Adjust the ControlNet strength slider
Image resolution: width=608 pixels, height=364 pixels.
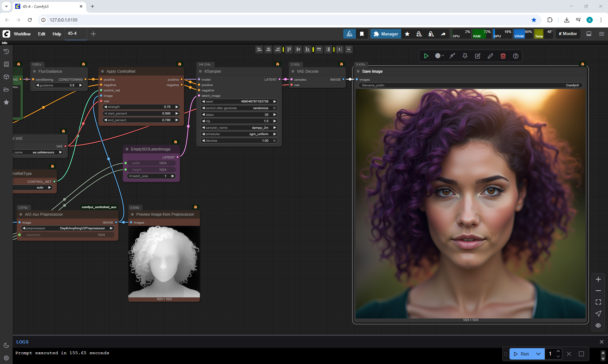(141, 107)
